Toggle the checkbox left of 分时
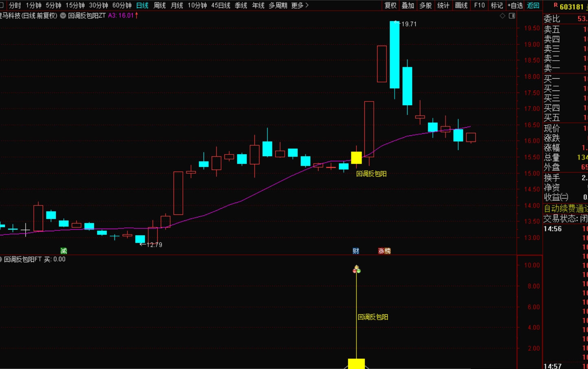Screen dimensions: 588x369 coord(2,5)
